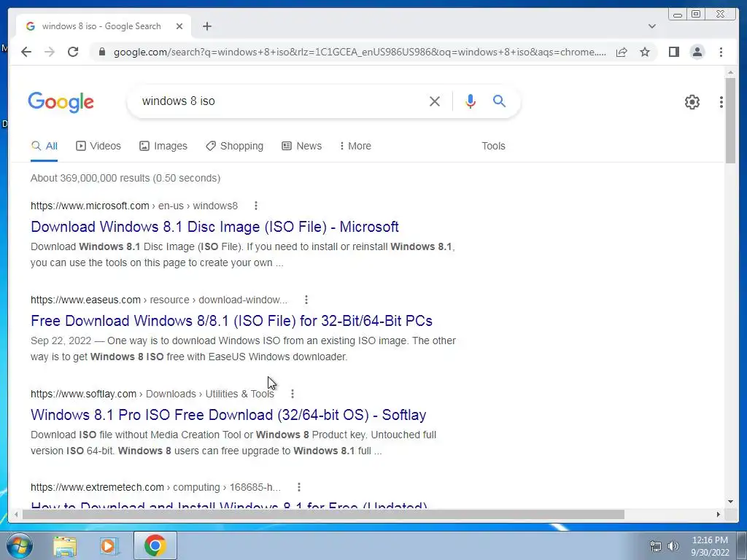The height and width of the screenshot is (560, 747).
Task: Clear the search box text
Action: point(435,101)
